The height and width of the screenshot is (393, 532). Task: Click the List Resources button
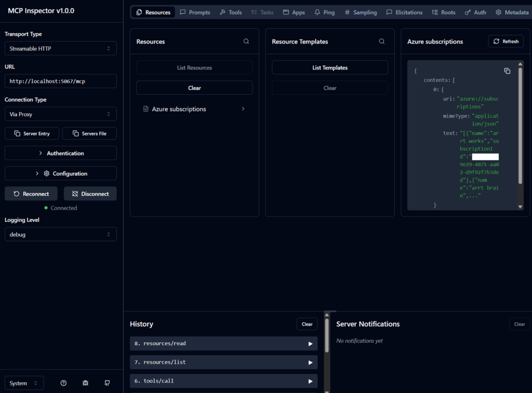point(194,67)
